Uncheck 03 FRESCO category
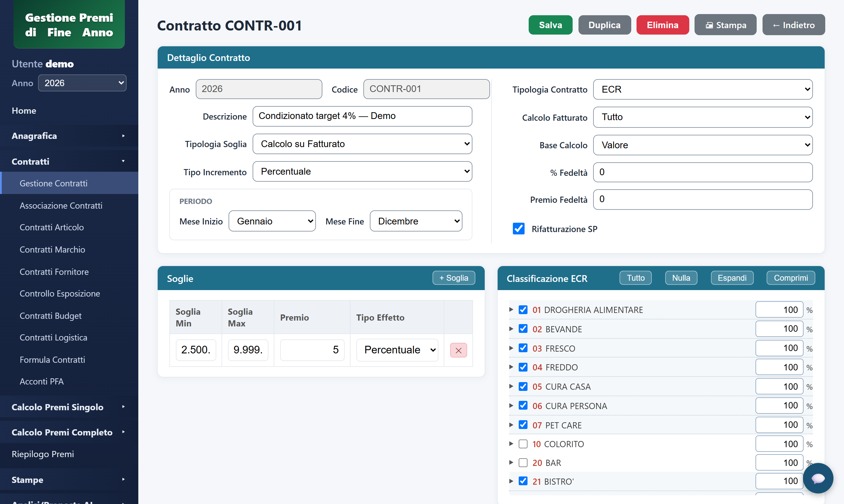Viewport: 844px width, 504px height. 523,348
